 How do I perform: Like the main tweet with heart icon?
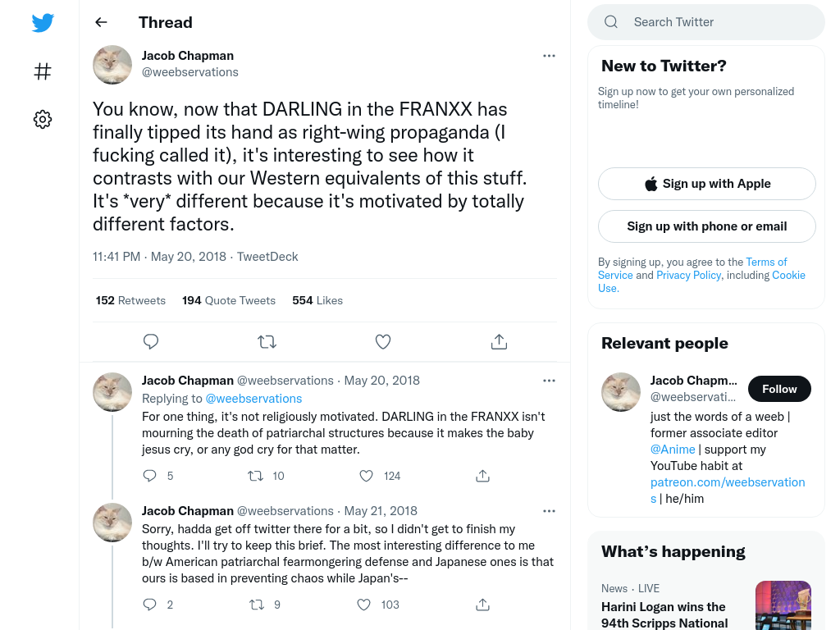tap(383, 341)
